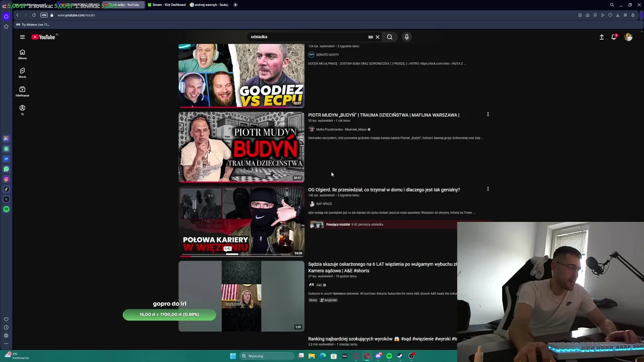Image resolution: width=644 pixels, height=362 pixels.
Task: Open the on-screen keyboard icon in search box
Action: coord(371,37)
